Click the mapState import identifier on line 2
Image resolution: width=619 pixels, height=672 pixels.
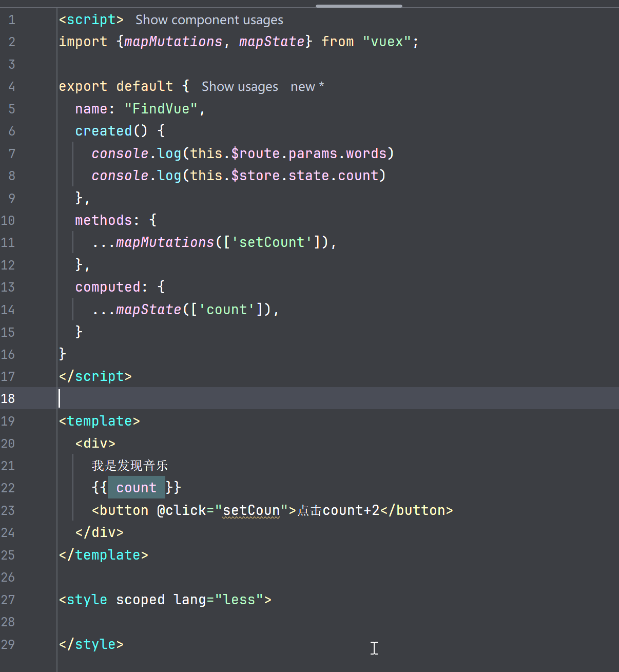[x=272, y=42]
